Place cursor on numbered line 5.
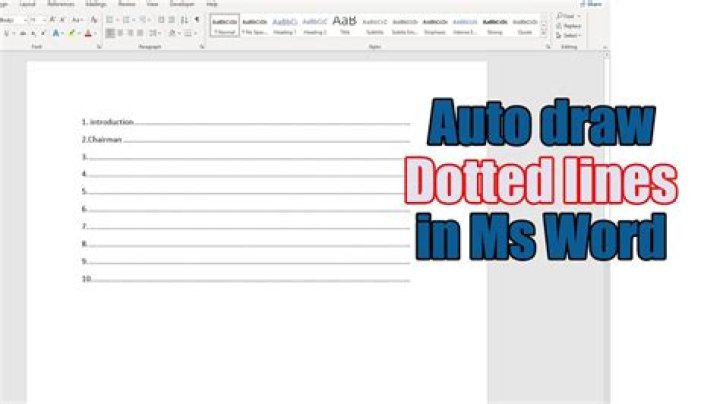This screenshot has width=720, height=404. [246, 191]
